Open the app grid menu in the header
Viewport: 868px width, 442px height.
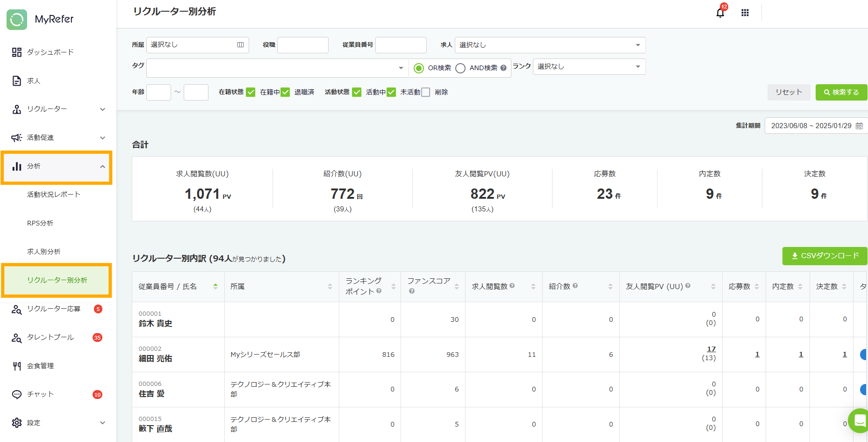(745, 13)
